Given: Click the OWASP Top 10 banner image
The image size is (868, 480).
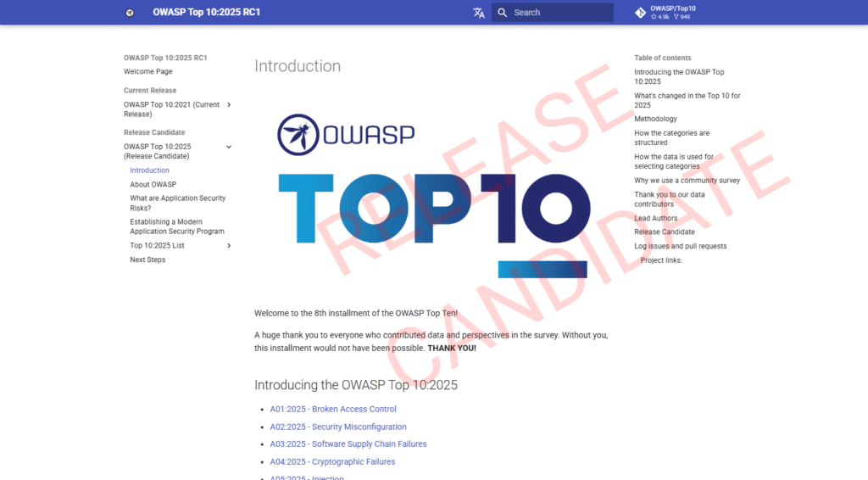Looking at the screenshot, I should tap(432, 195).
